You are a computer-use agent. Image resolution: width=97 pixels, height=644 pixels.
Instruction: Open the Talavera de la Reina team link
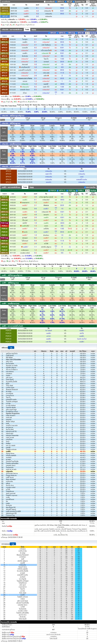tap(25, 78)
